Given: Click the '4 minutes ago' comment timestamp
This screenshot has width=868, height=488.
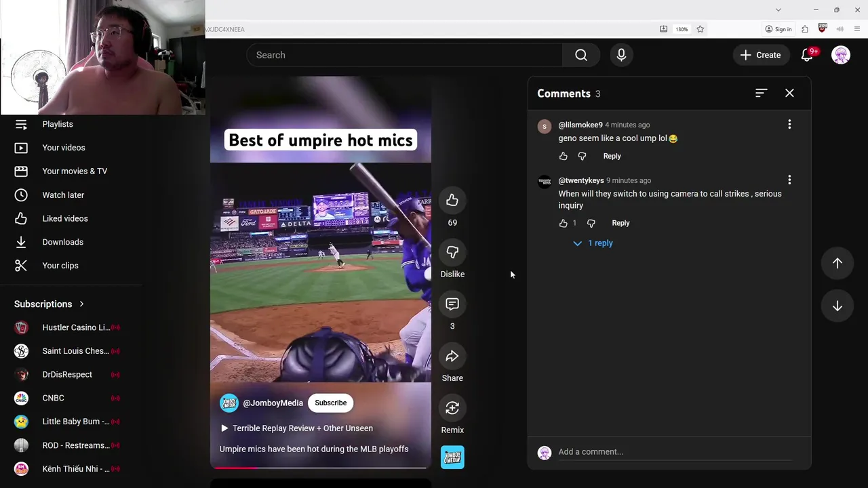Looking at the screenshot, I should click(627, 125).
